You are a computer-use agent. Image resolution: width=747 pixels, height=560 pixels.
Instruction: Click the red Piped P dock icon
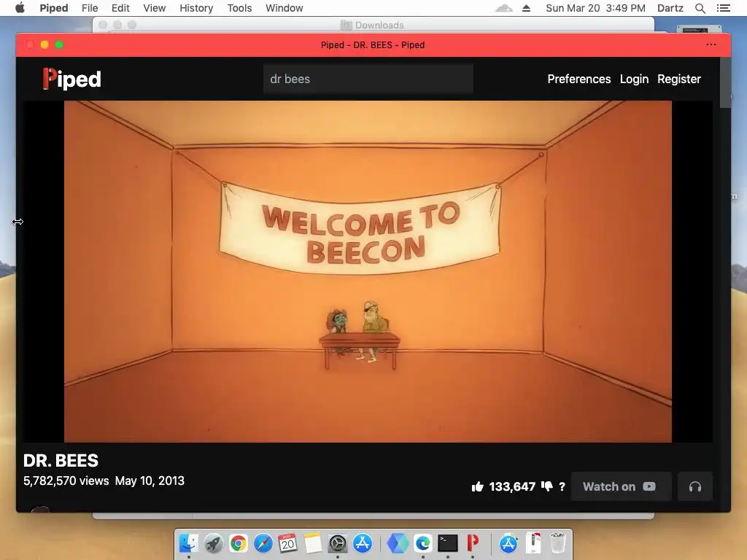(x=473, y=542)
